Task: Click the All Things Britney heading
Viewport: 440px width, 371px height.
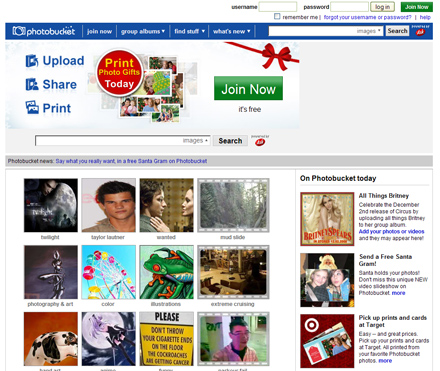Action: (384, 196)
